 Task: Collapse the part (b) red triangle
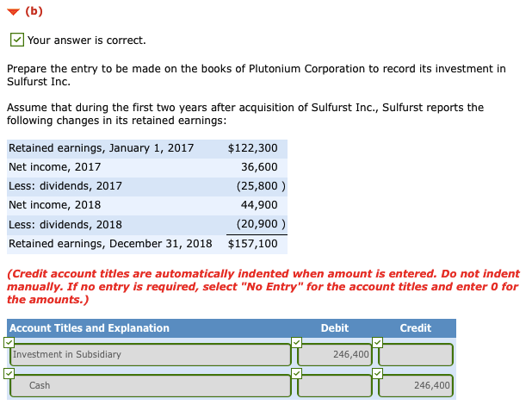tap(13, 11)
